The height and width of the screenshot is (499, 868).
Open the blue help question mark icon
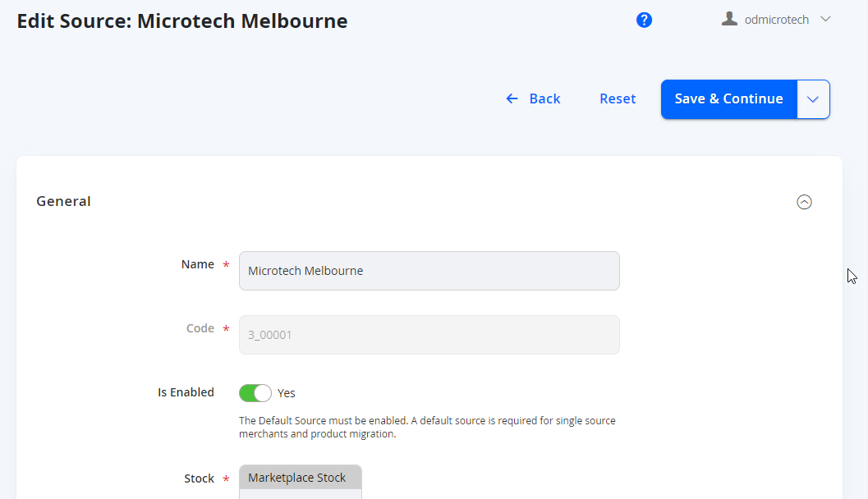(x=644, y=21)
